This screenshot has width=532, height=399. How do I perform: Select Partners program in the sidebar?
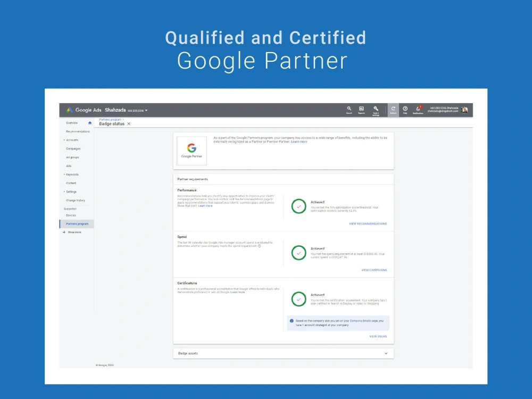click(77, 224)
